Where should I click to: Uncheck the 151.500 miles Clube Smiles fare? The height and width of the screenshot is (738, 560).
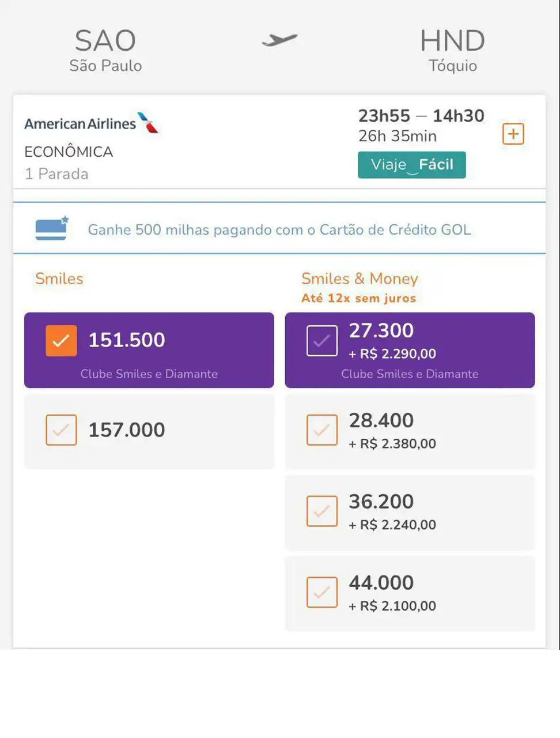point(61,341)
